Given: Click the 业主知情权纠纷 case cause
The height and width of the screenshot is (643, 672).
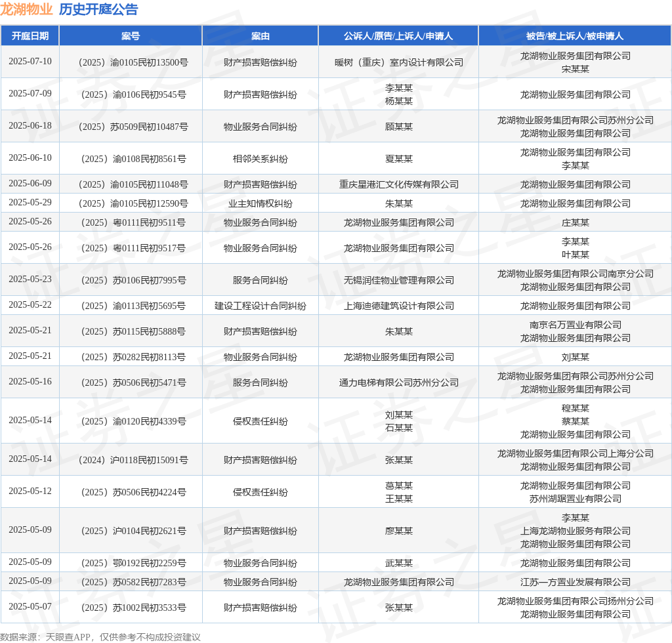Looking at the screenshot, I should [260, 203].
